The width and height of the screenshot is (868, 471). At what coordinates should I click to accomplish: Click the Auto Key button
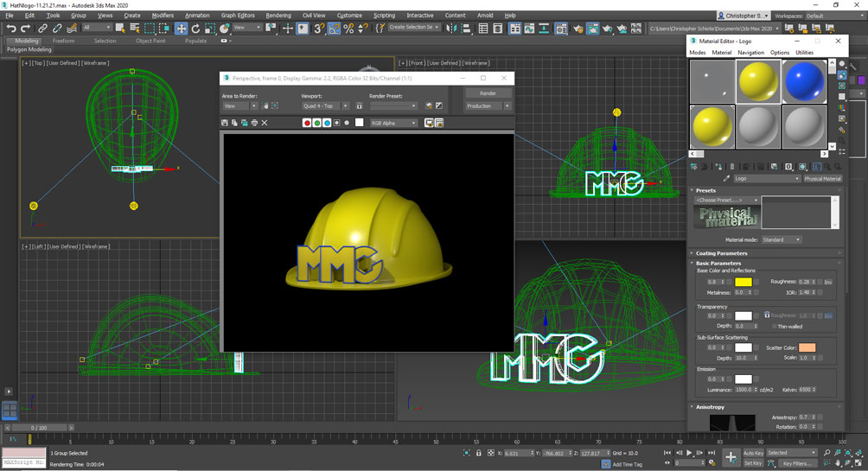753,453
